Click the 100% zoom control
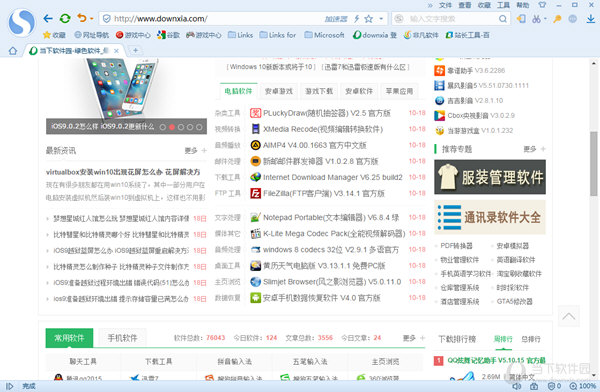The height and width of the screenshot is (392, 600). click(583, 386)
